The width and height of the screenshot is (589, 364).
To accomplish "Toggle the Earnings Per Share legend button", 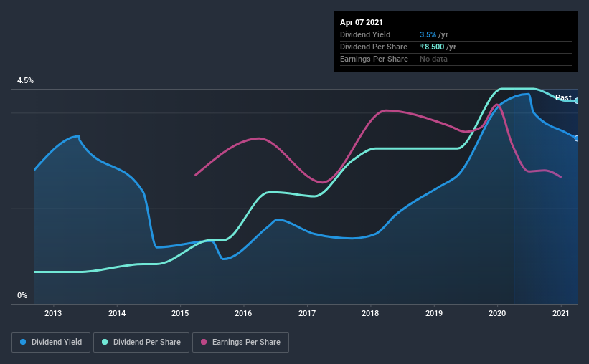I will tap(241, 343).
